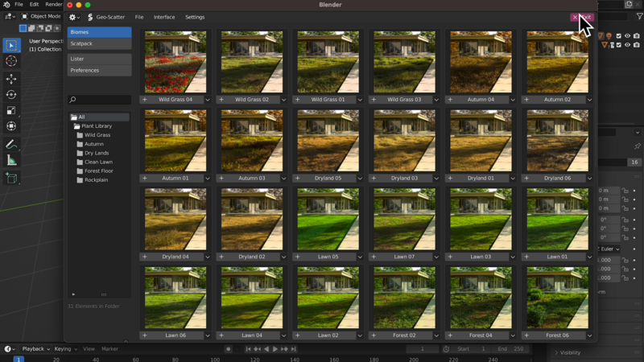644x362 pixels.
Task: Select the Scale tool
Action: coord(11,110)
